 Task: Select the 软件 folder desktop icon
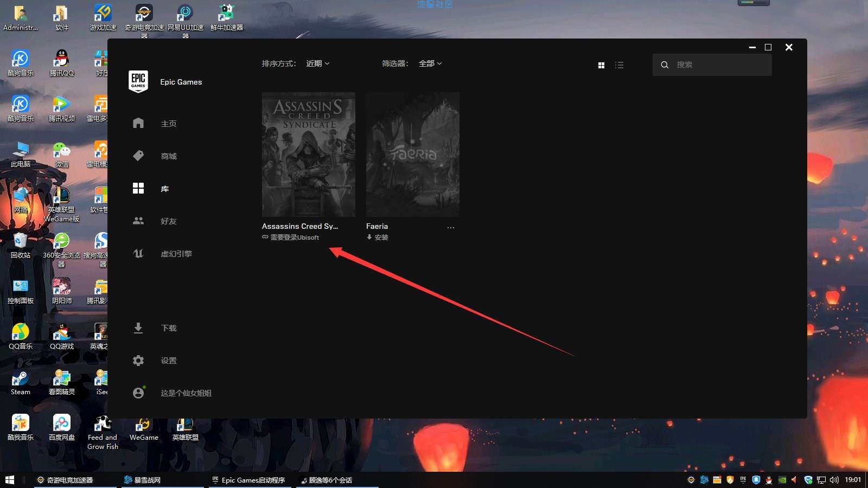(62, 17)
